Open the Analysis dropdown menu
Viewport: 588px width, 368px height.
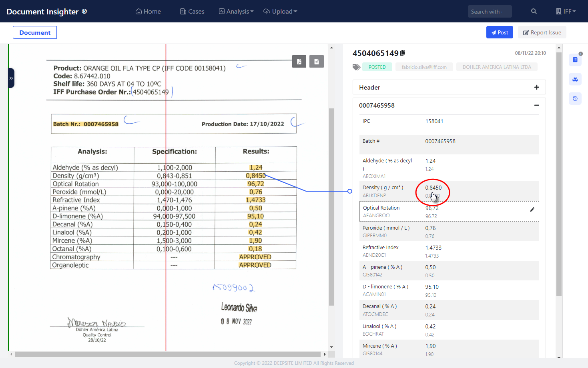(236, 12)
